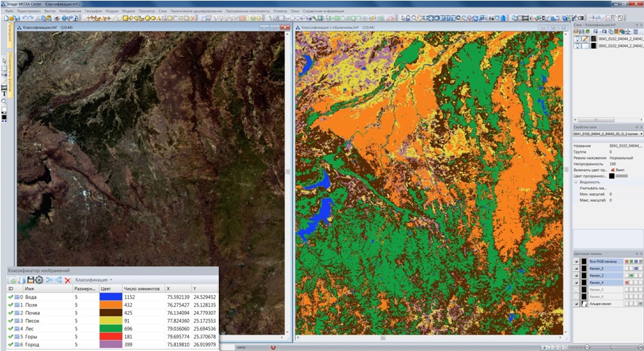Open the Тематическое дешифрирование menu
This screenshot has width=644, height=351.
point(196,11)
